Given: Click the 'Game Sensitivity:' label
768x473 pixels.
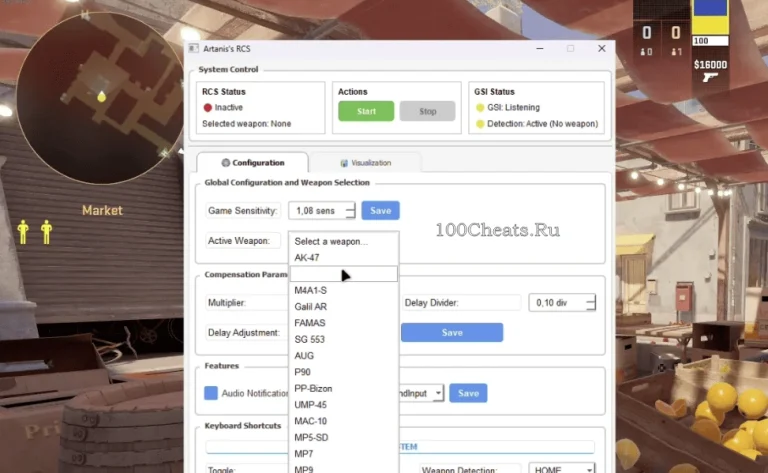Looking at the screenshot, I should 242,211.
